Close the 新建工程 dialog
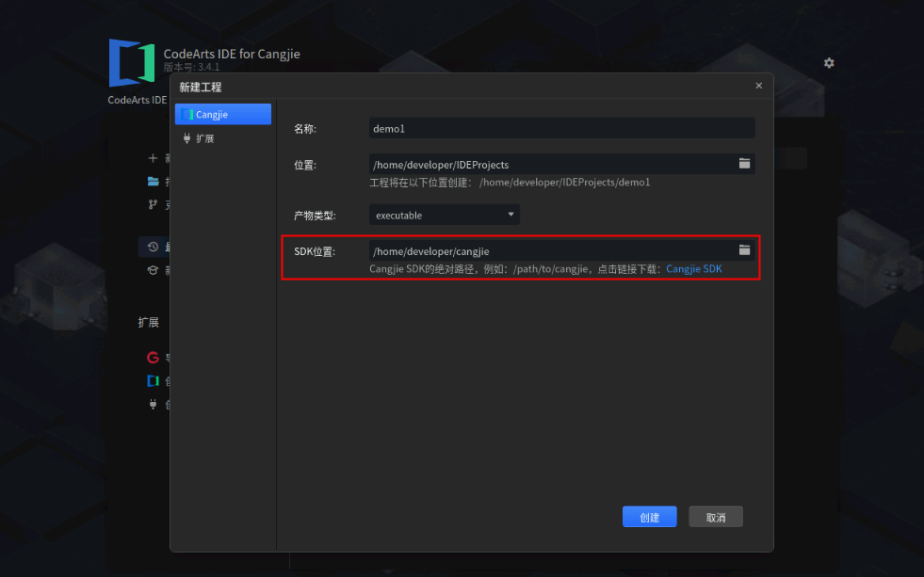 (758, 86)
